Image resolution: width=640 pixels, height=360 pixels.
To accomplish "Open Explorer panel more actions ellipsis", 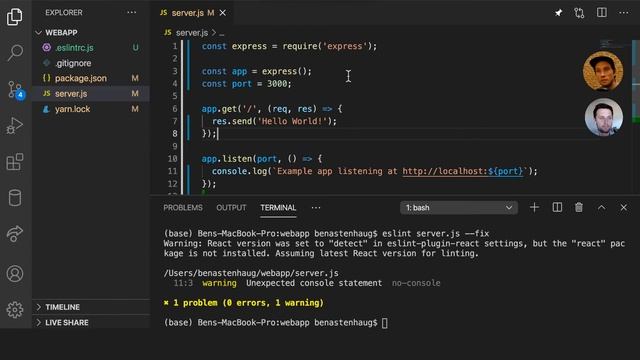I will [x=131, y=12].
